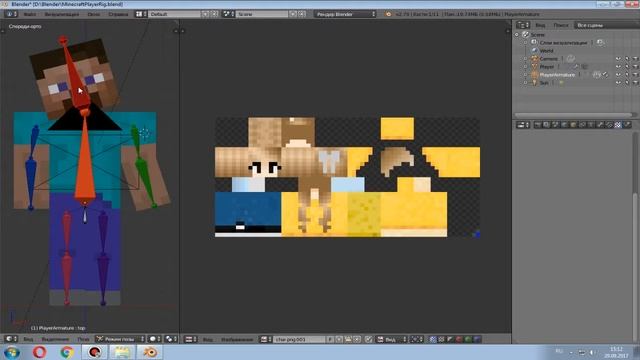Open the Режим позы mode dropdown
The height and width of the screenshot is (360, 640).
point(120,339)
